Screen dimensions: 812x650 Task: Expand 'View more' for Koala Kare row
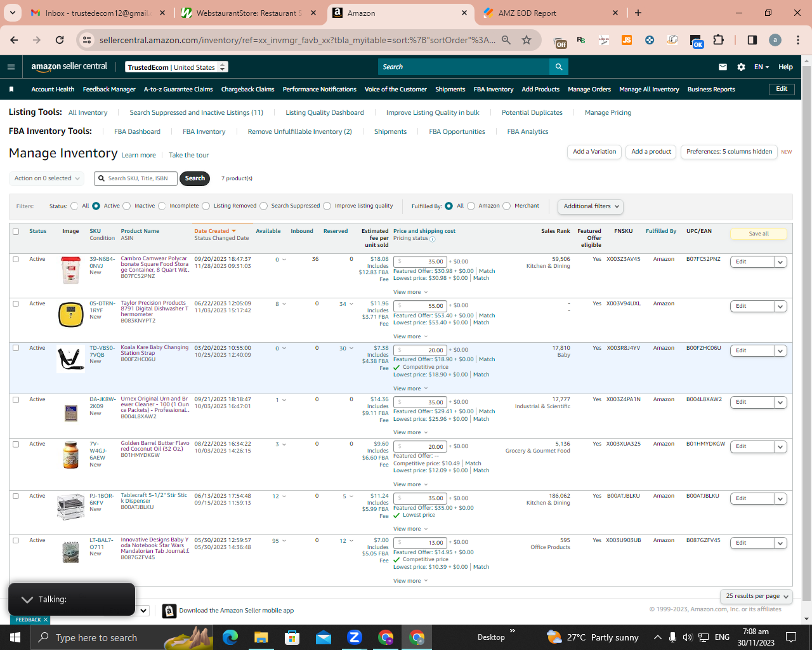coord(410,388)
